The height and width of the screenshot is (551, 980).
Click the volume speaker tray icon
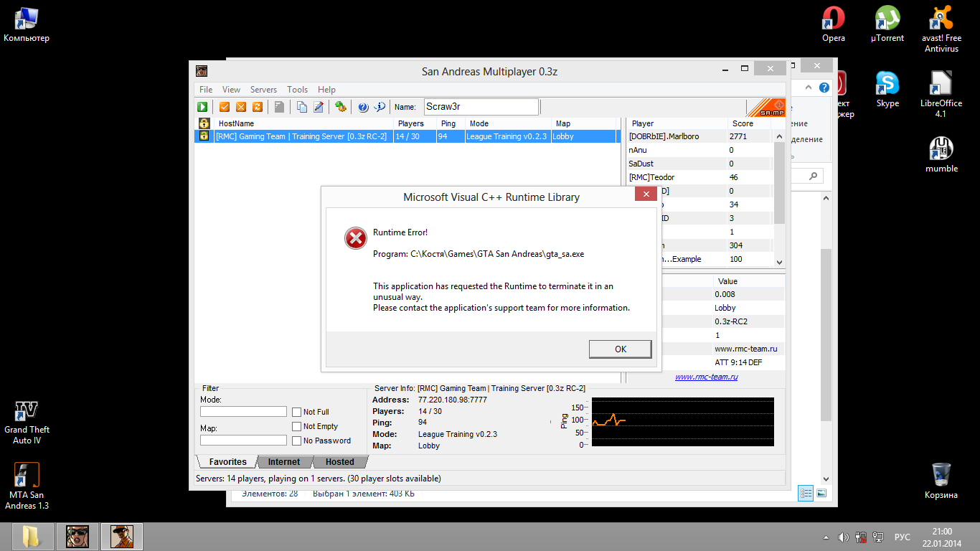844,537
